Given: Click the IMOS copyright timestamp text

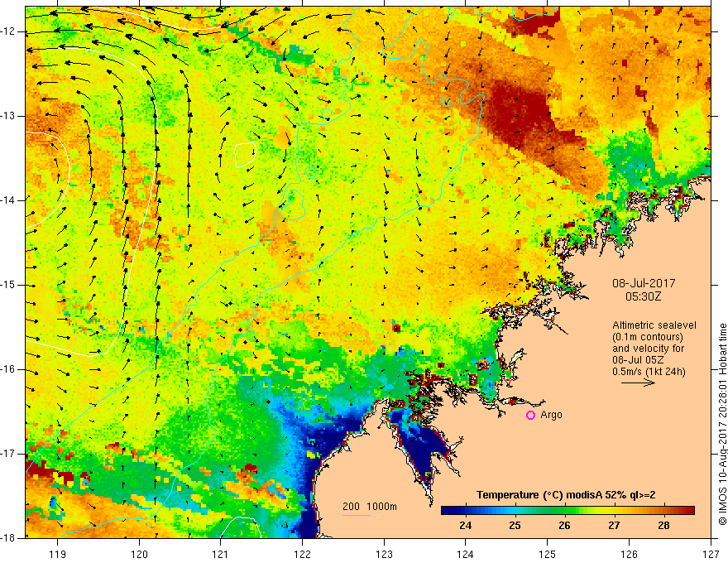Looking at the screenshot, I should (x=722, y=425).
